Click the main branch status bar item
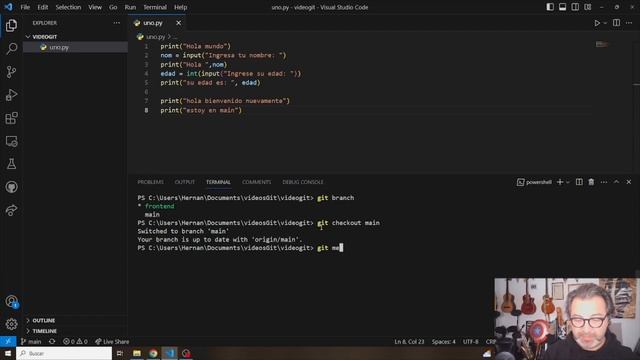The height and width of the screenshot is (360, 640). [x=31, y=342]
